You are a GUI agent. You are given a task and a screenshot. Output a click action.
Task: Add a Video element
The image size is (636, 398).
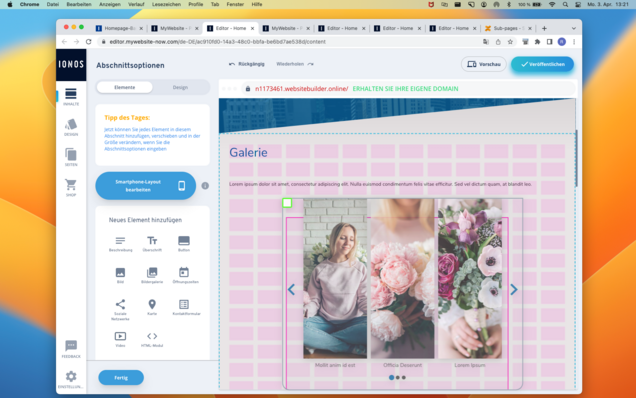(x=120, y=339)
